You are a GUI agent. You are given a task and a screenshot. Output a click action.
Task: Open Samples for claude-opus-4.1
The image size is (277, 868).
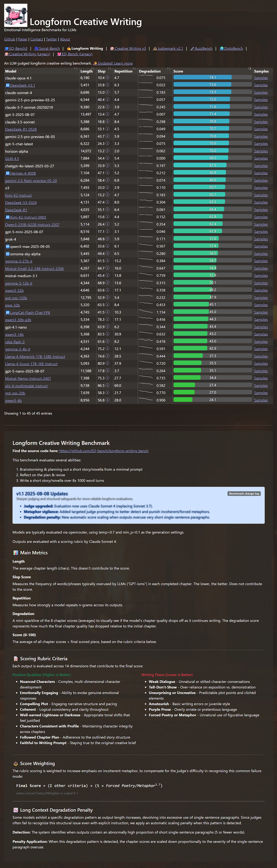tap(261, 78)
